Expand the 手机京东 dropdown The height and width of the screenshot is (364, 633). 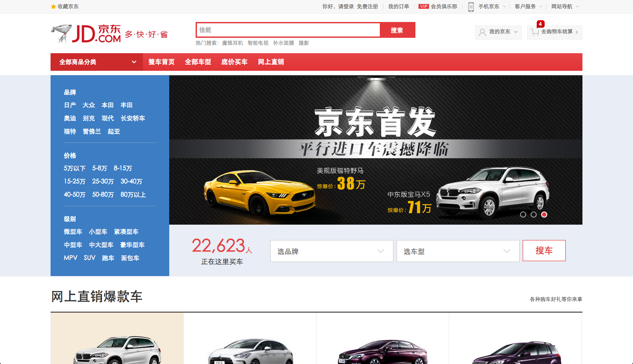click(x=505, y=7)
